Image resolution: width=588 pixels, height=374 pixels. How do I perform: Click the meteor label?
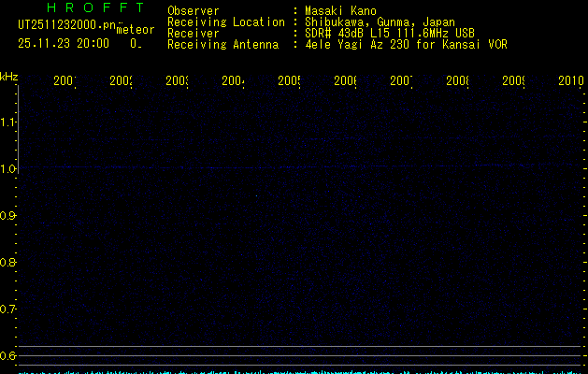(136, 30)
